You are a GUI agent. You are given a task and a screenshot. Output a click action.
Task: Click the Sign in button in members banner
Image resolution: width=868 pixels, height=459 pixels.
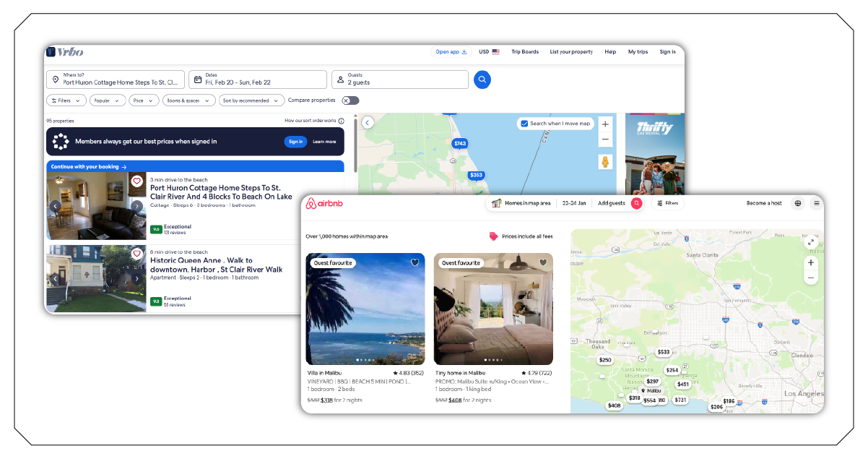295,142
